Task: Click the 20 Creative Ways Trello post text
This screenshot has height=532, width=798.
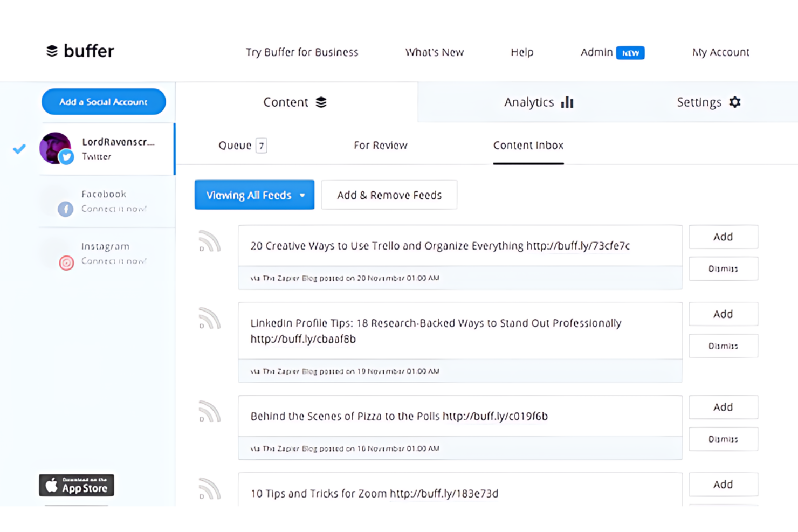Action: (440, 246)
